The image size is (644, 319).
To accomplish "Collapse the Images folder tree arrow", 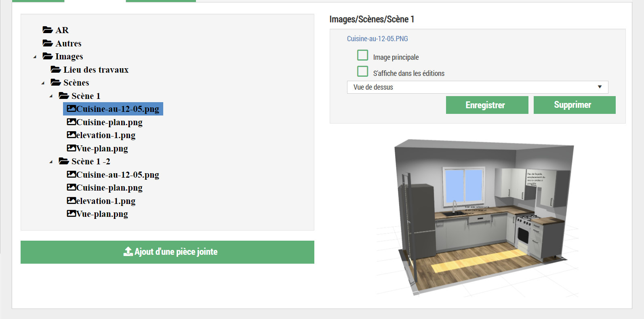I will pos(35,57).
